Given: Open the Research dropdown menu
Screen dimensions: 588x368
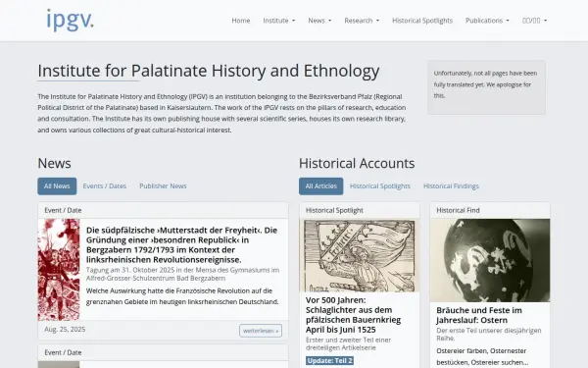Looking at the screenshot, I should [362, 21].
